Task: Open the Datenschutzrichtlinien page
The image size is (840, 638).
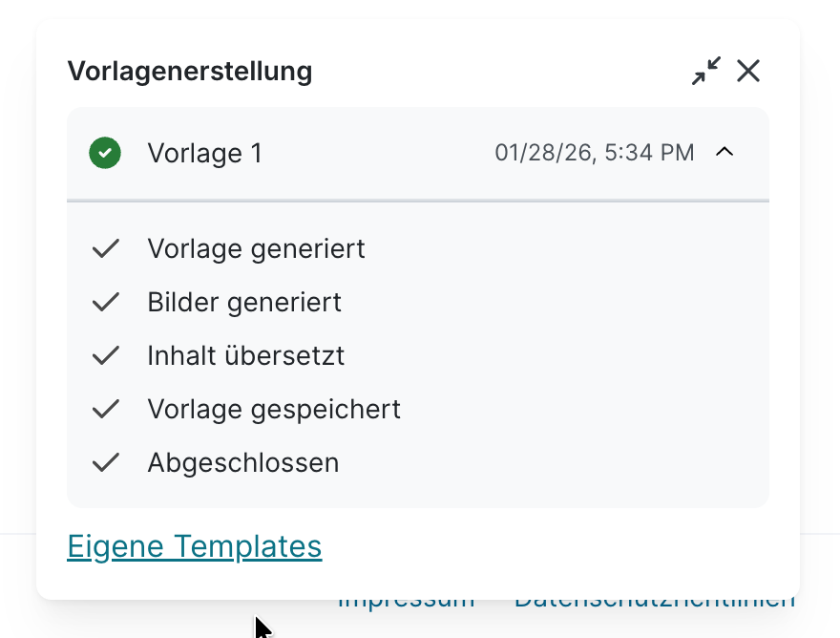Action: (656, 600)
